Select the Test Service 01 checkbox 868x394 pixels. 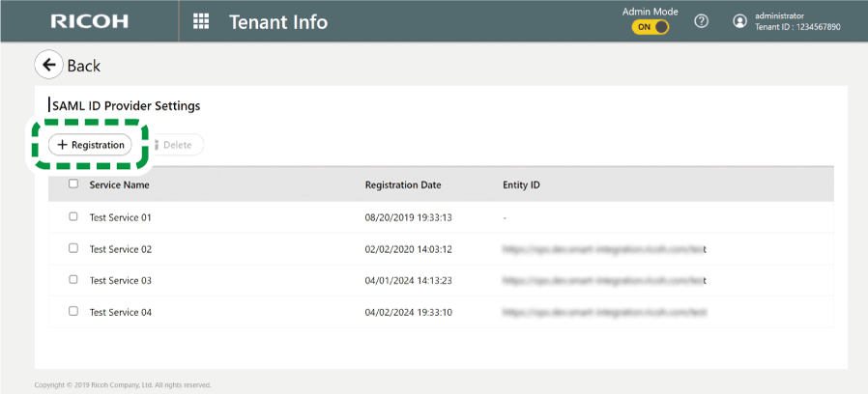[73, 217]
